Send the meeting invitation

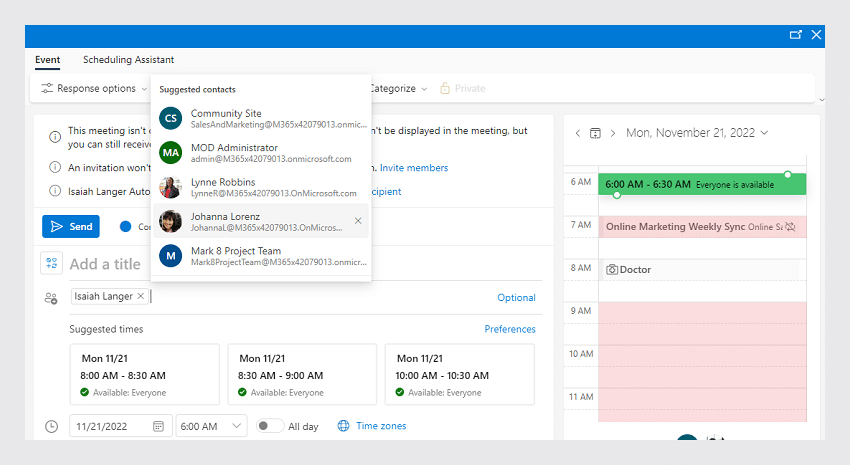click(x=71, y=227)
